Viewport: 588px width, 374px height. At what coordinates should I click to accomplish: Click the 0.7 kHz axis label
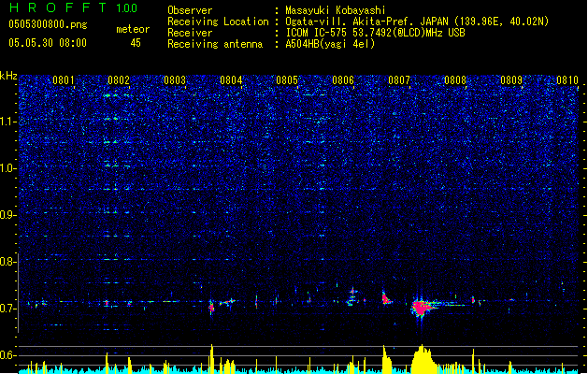pyautogui.click(x=7, y=309)
